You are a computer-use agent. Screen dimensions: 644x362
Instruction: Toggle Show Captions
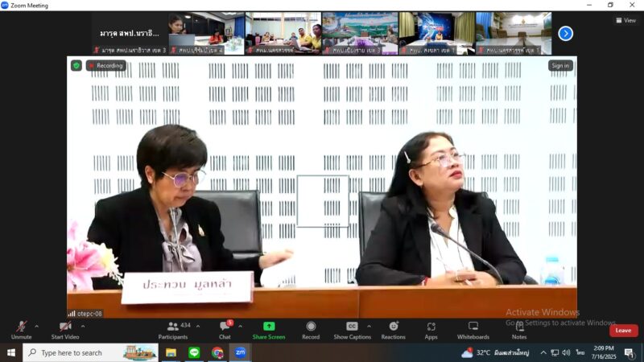click(352, 329)
